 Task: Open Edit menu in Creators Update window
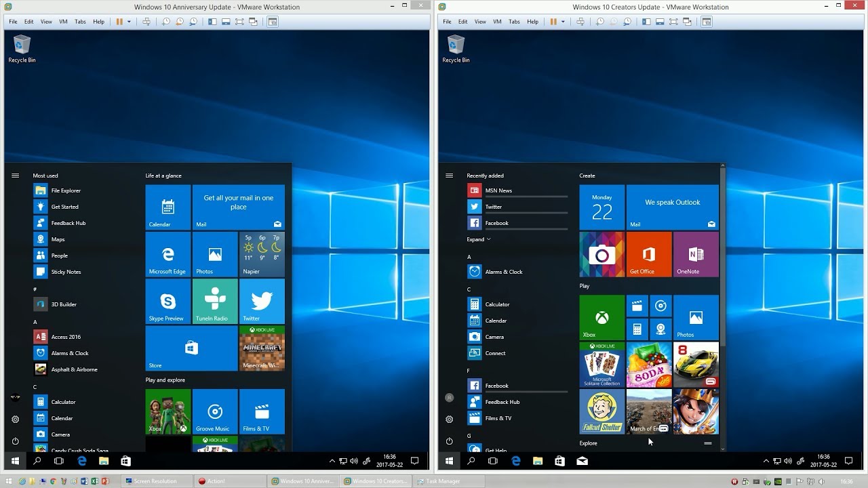click(462, 22)
